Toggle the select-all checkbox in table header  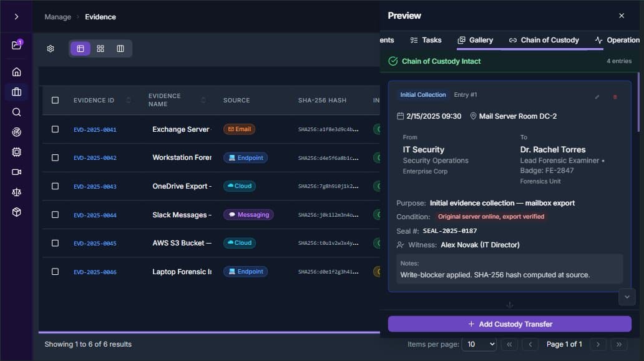point(55,101)
